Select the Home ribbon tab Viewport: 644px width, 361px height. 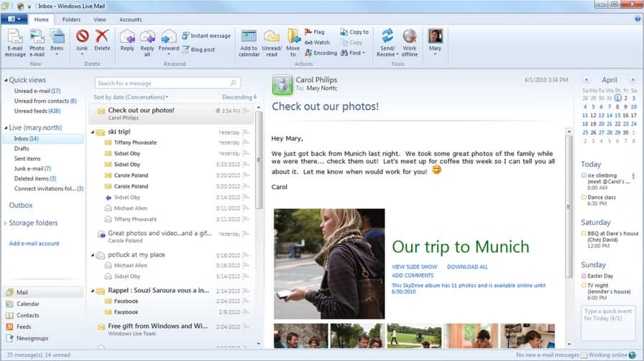pyautogui.click(x=42, y=19)
